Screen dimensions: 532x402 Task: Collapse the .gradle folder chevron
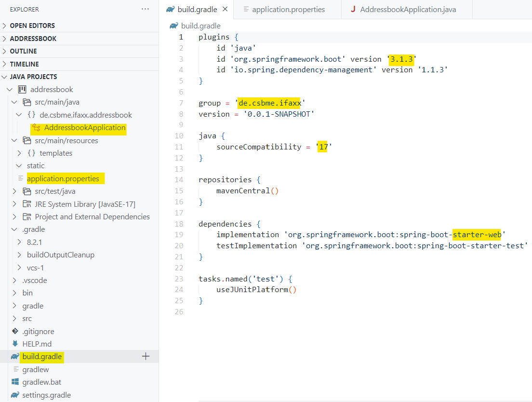[14, 229]
